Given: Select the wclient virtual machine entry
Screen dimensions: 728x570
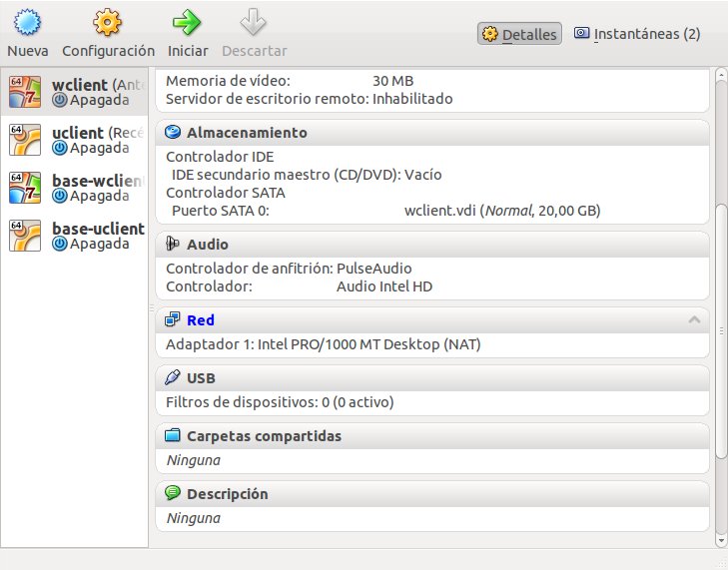Looking at the screenshot, I should pos(74,92).
